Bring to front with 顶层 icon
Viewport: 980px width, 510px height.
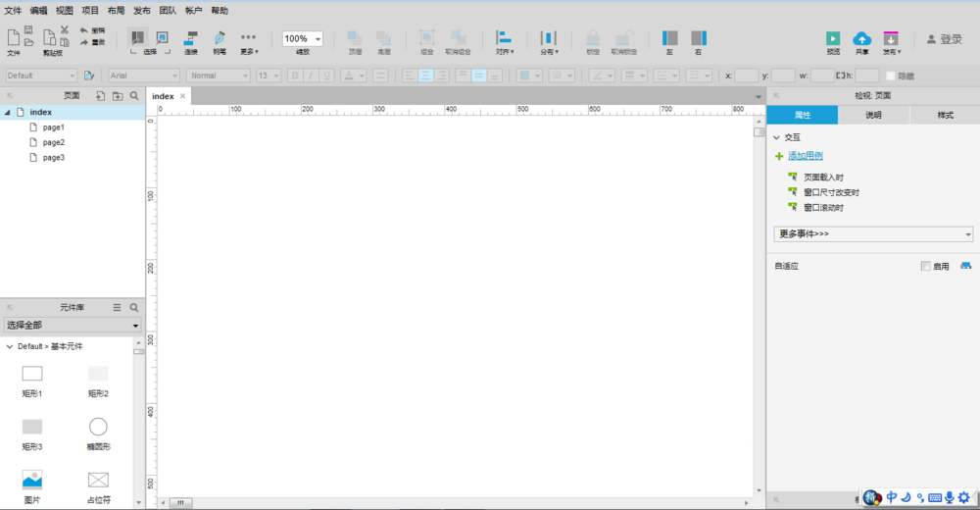pyautogui.click(x=355, y=38)
